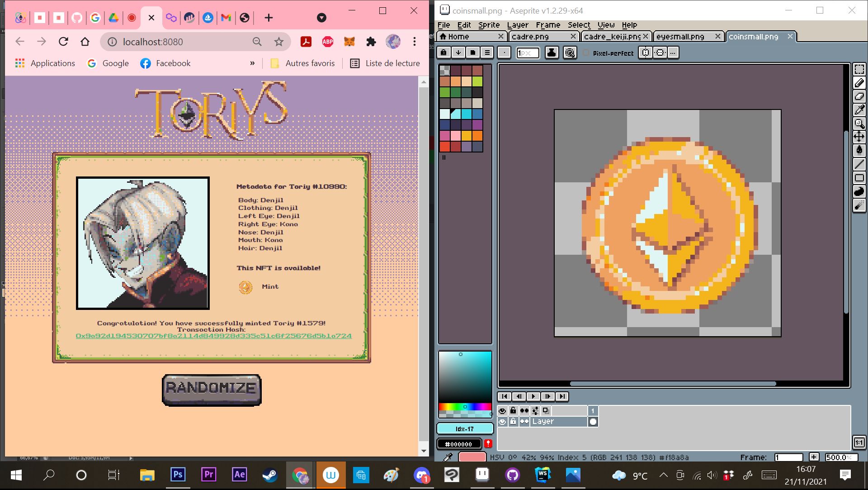Show hidden system tray icons
Viewport: 868px width, 490px height.
(x=663, y=475)
